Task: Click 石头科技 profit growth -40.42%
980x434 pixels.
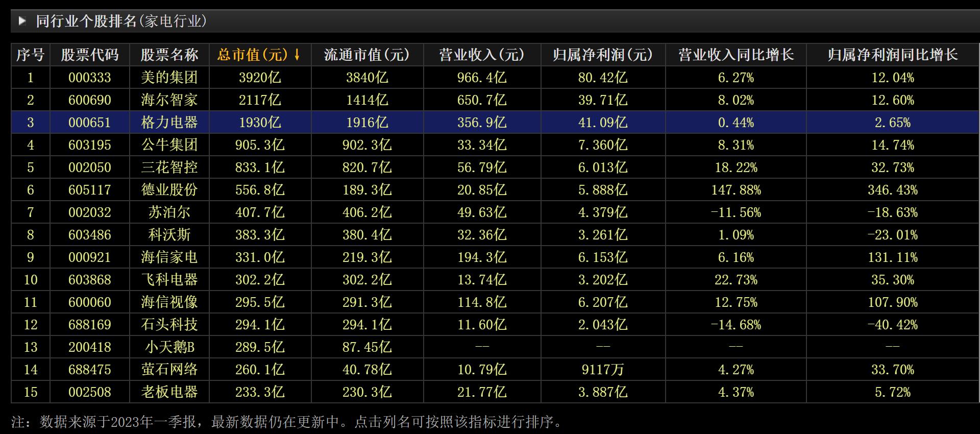Action: pos(893,325)
